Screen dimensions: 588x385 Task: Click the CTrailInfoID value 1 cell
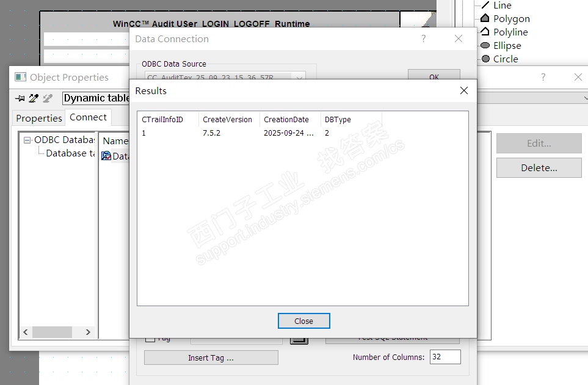143,133
